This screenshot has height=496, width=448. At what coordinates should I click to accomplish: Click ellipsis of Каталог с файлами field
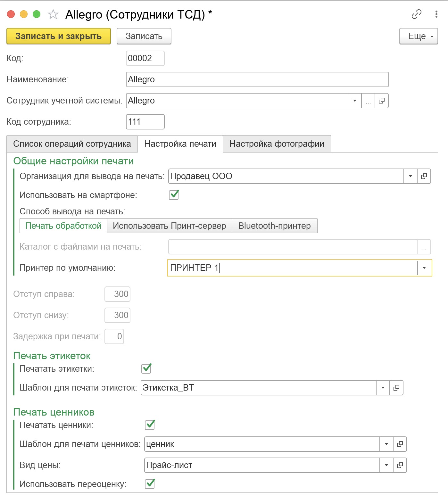(x=424, y=247)
